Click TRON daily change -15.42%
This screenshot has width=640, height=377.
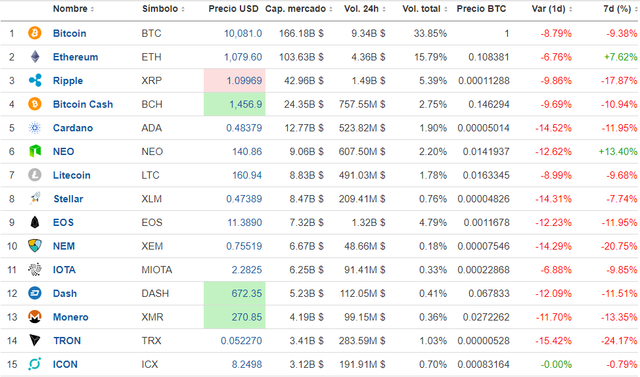553,341
